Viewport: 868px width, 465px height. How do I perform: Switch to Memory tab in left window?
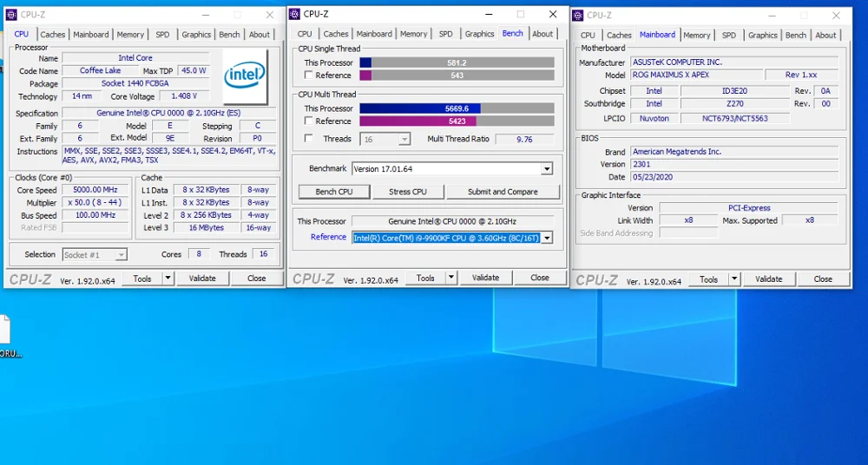click(130, 35)
